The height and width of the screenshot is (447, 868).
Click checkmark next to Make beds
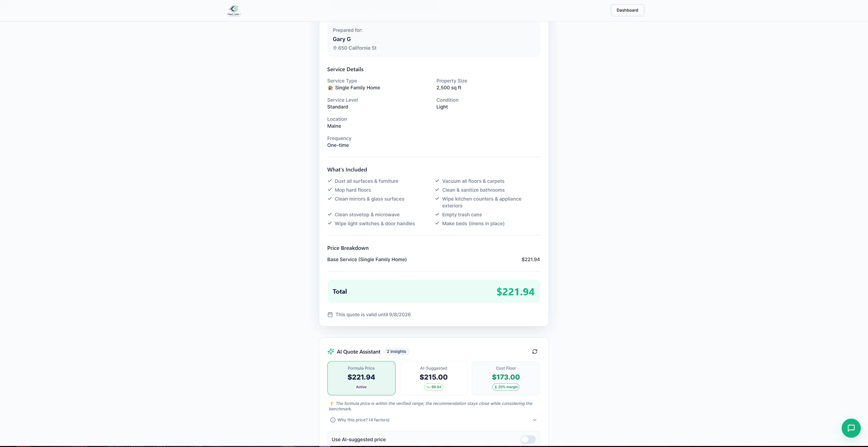tap(437, 223)
